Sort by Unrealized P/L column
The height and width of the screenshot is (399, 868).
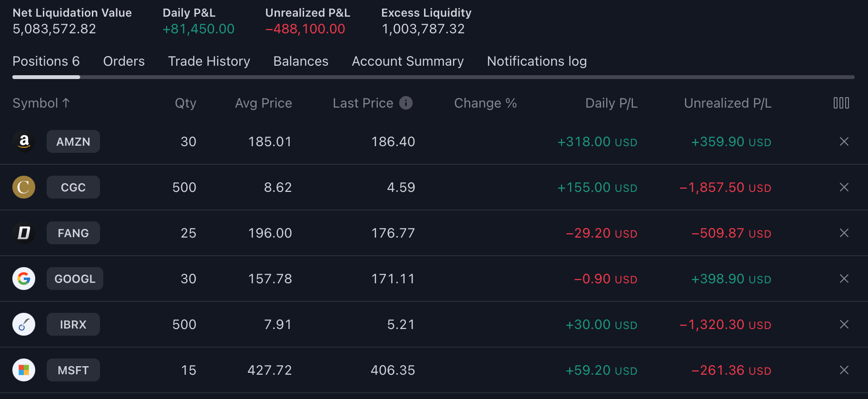pyautogui.click(x=727, y=103)
